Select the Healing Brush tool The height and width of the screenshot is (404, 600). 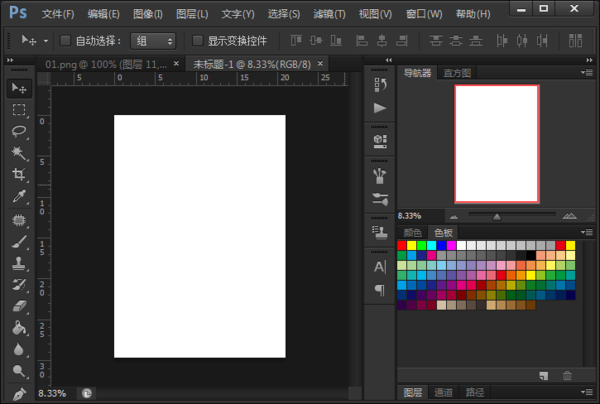19,220
